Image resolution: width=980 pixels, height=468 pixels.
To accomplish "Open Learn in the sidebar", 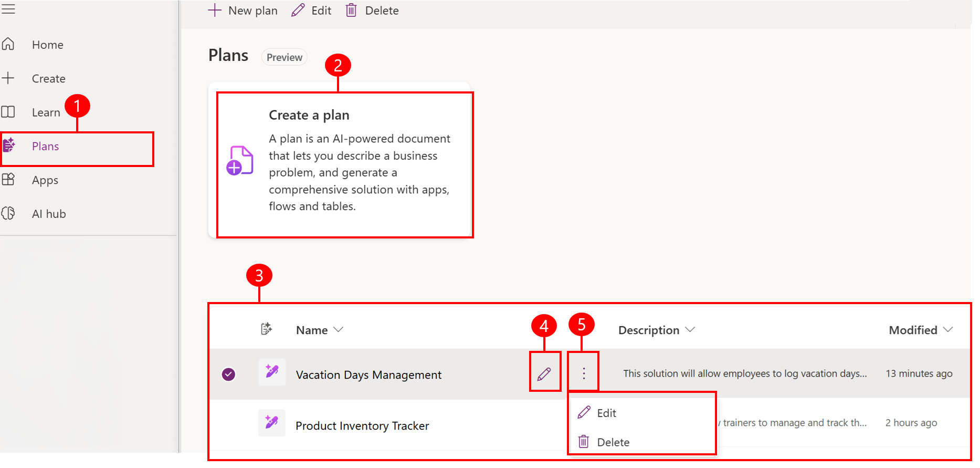I will click(46, 112).
